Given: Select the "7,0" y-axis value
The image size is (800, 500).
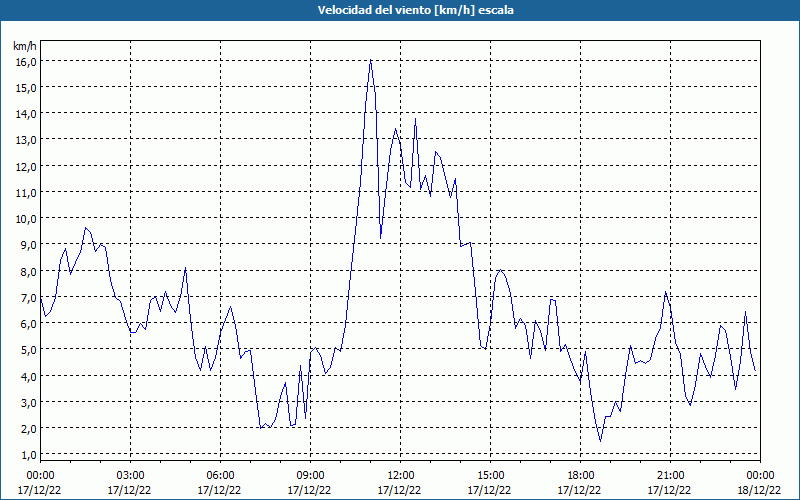Looking at the screenshot, I should (x=28, y=297).
